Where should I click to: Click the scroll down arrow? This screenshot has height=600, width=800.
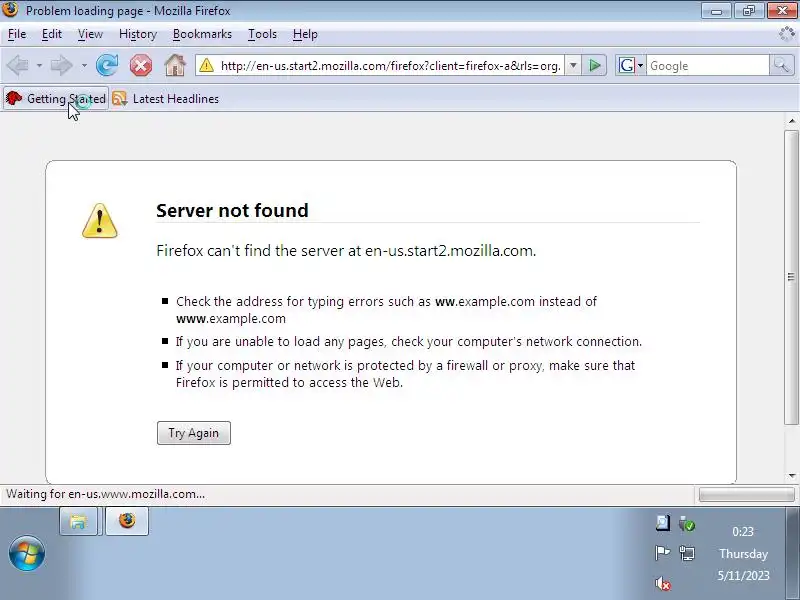tap(791, 476)
